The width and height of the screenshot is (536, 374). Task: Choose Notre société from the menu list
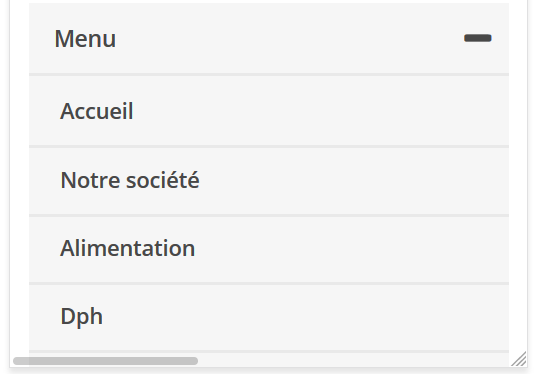(130, 180)
